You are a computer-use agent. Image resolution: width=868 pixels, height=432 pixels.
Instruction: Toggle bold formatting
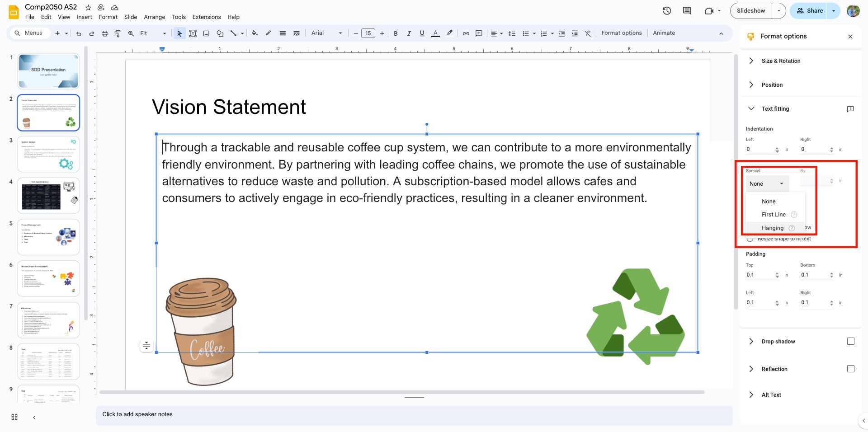click(x=396, y=33)
